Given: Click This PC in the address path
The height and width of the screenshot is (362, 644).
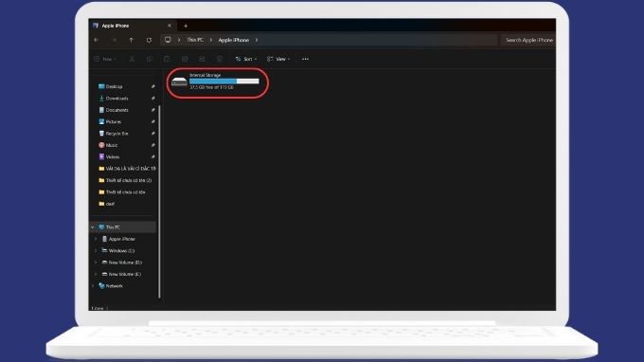Looking at the screenshot, I should coord(195,40).
